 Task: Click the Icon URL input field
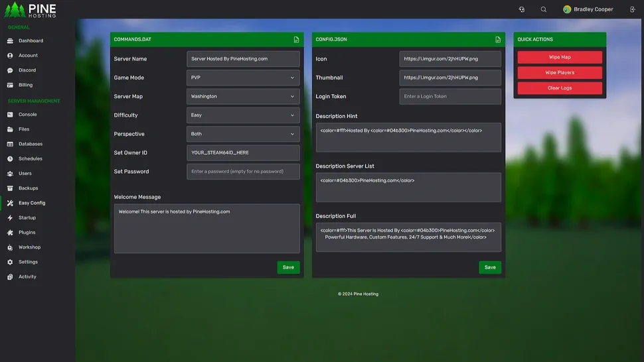pos(450,59)
